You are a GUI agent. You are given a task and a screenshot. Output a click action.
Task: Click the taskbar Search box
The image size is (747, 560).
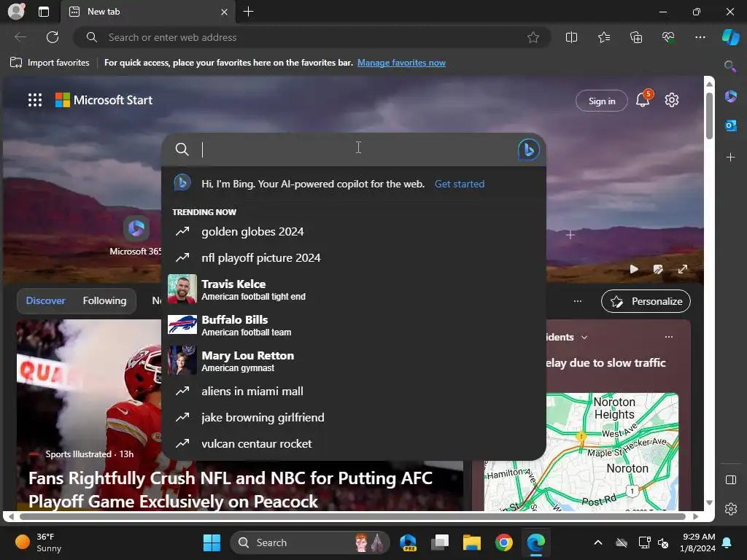(x=309, y=542)
